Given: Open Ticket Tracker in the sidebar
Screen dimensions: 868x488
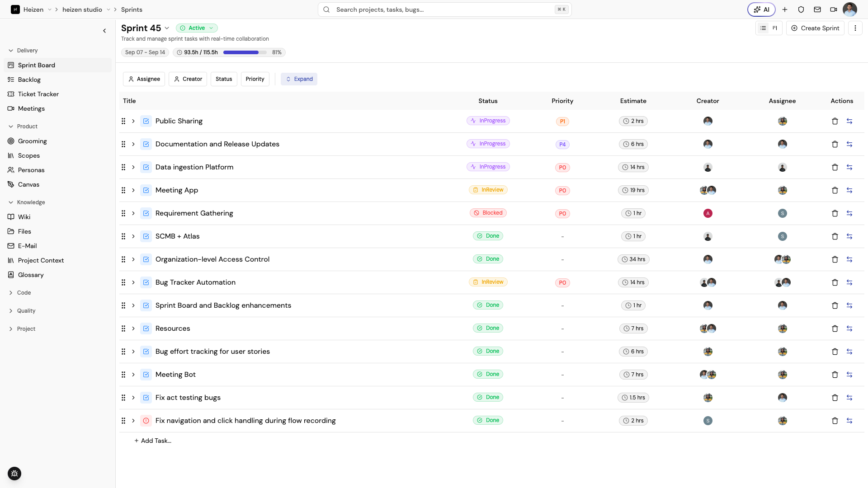Looking at the screenshot, I should pyautogui.click(x=57, y=94).
